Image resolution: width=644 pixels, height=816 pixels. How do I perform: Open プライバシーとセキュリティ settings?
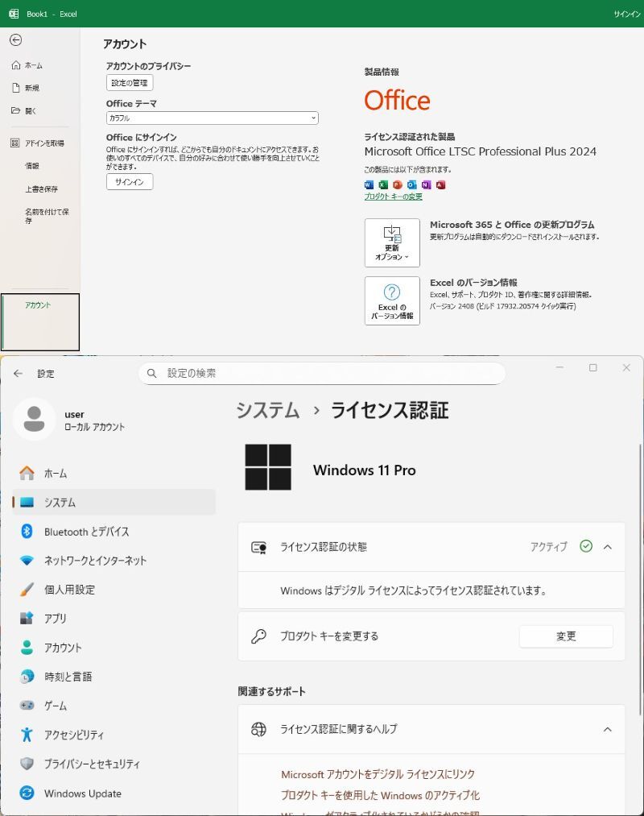tap(92, 764)
